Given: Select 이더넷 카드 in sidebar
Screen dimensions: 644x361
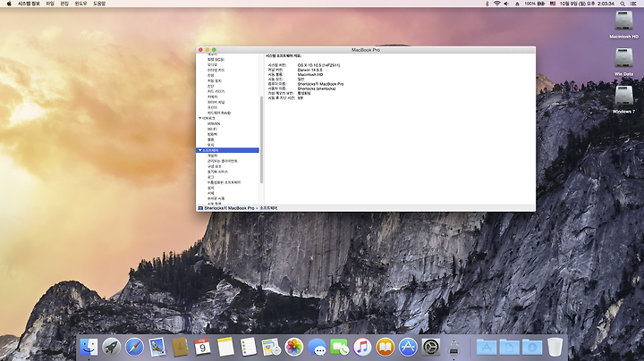Looking at the screenshot, I should point(216,71).
